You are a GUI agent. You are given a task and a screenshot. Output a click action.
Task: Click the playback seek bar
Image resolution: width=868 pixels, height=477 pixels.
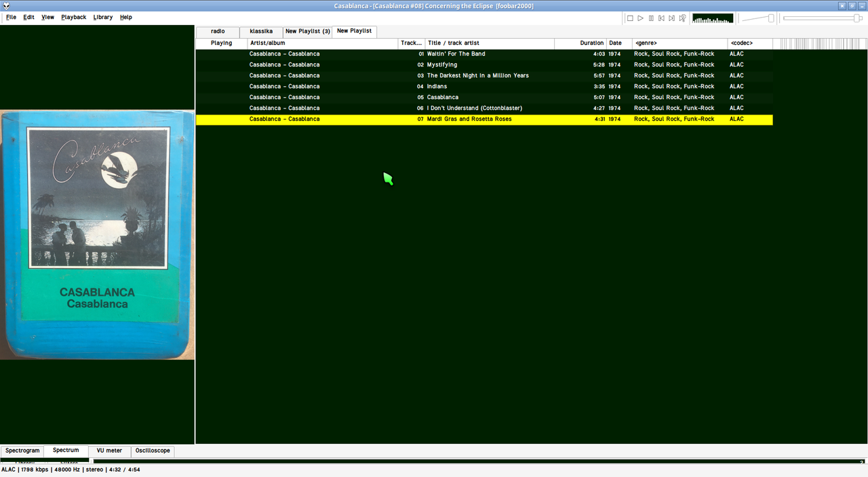pos(823,18)
